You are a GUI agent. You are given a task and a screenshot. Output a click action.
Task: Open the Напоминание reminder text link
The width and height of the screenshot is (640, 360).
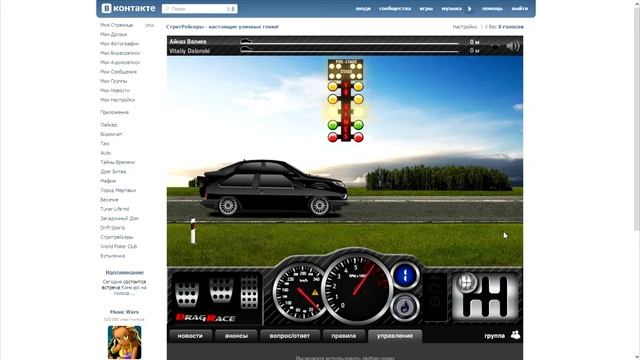pyautogui.click(x=124, y=287)
